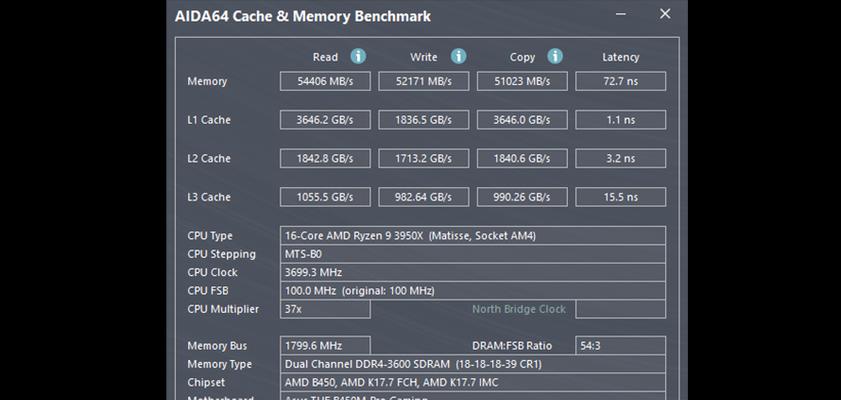Click the Memory Type DDR4-3600 field
The image size is (841, 400).
tap(473, 364)
